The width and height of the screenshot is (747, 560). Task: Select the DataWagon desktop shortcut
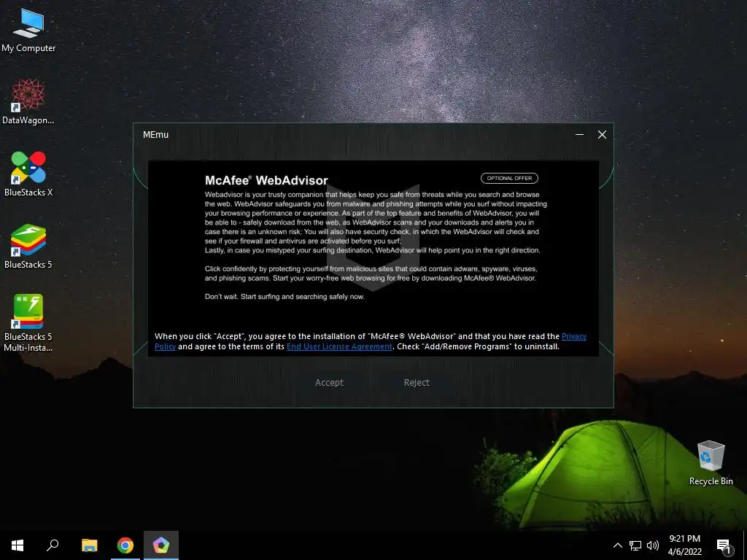(28, 102)
